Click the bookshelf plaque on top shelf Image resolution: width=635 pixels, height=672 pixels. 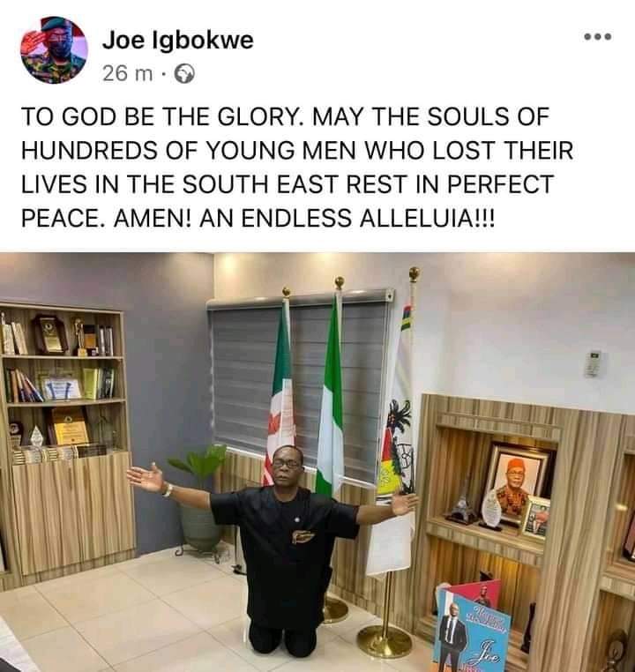click(49, 334)
